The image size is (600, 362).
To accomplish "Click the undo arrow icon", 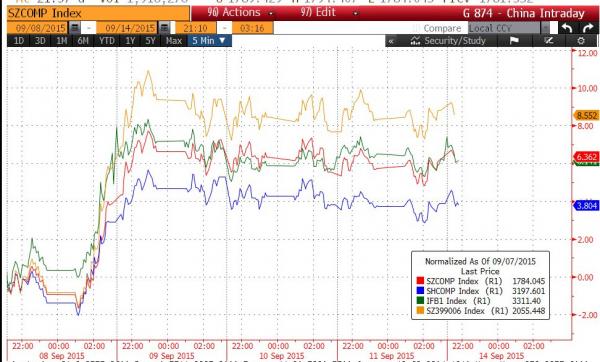I will tap(567, 28).
